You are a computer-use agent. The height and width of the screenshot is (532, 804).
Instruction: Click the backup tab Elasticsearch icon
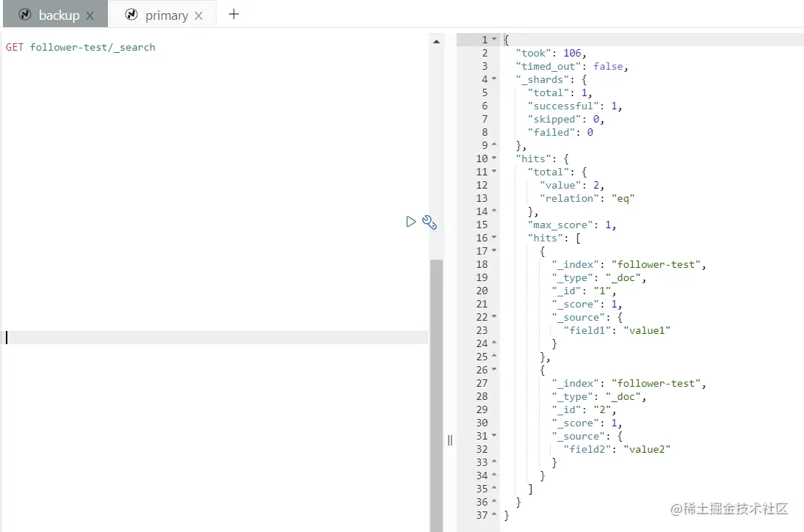click(25, 15)
